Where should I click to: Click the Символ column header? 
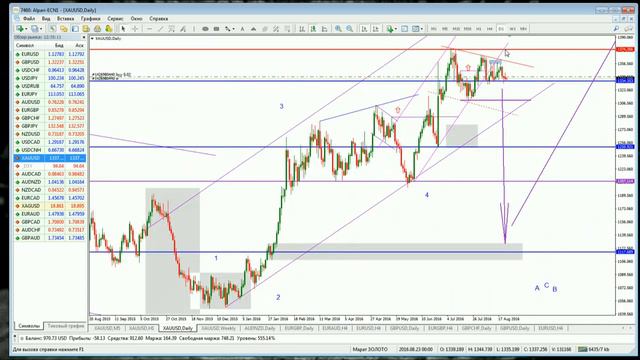tap(25, 45)
